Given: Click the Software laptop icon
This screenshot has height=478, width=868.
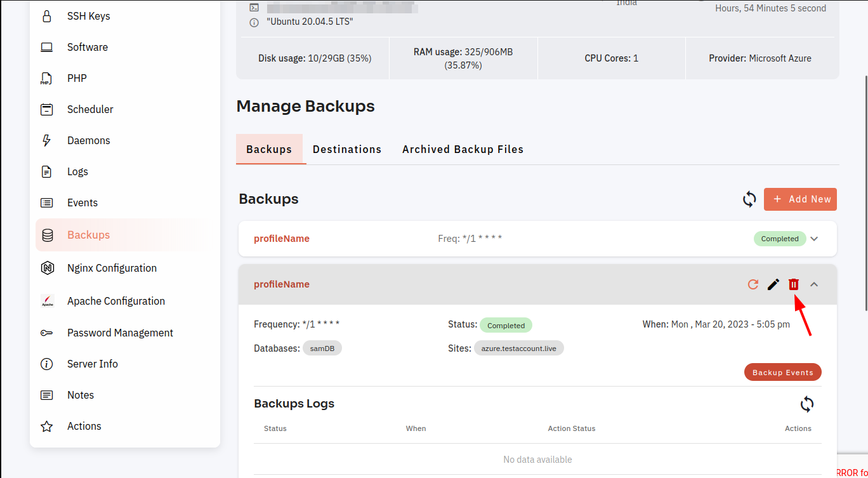Looking at the screenshot, I should point(46,47).
